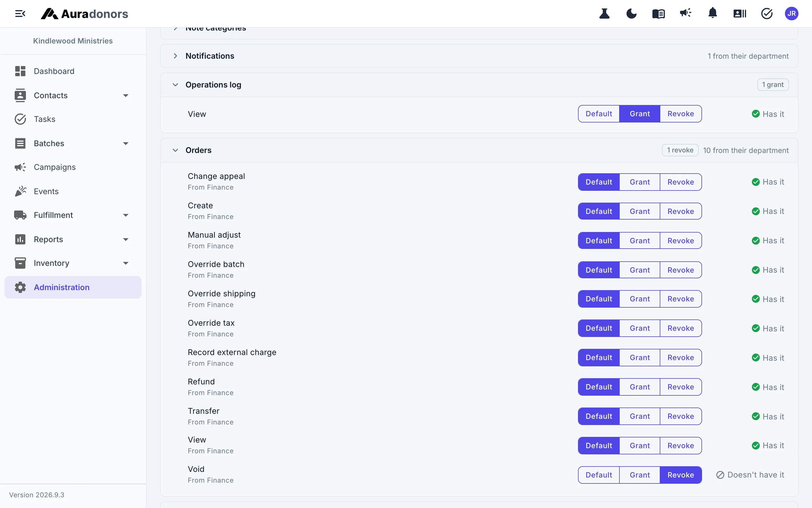Open Dashboard in the sidebar

(73, 71)
